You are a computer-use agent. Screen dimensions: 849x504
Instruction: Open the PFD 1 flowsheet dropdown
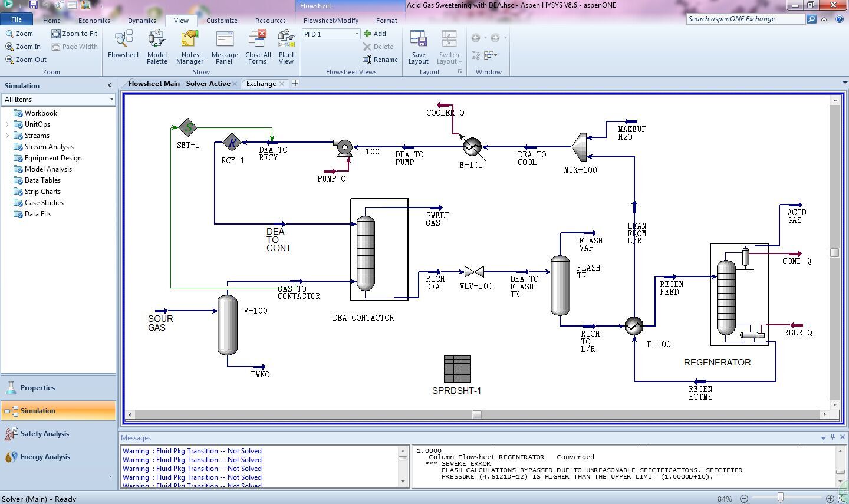pyautogui.click(x=357, y=34)
